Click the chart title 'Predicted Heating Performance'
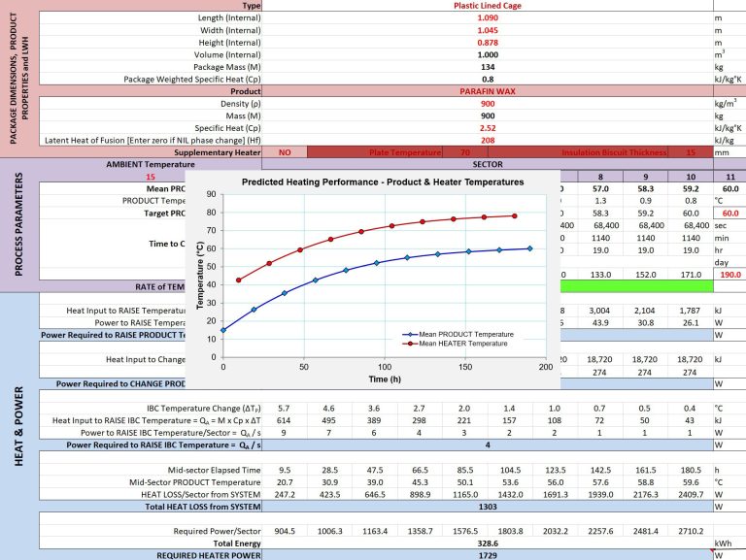This screenshot has height=560, width=746. tap(383, 182)
